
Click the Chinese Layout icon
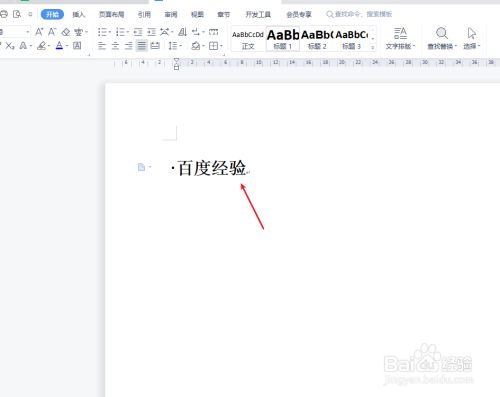pyautogui.click(x=165, y=32)
